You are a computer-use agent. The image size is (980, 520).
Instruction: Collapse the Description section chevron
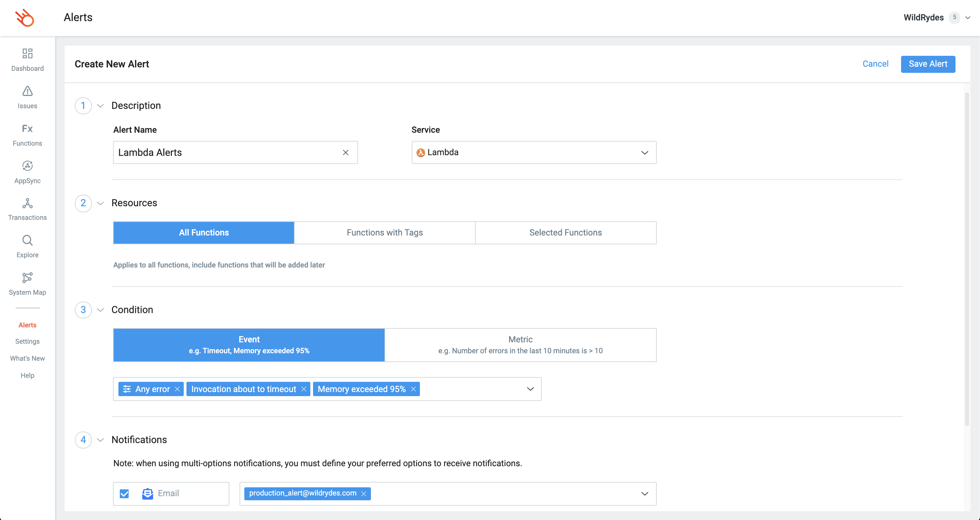(100, 106)
